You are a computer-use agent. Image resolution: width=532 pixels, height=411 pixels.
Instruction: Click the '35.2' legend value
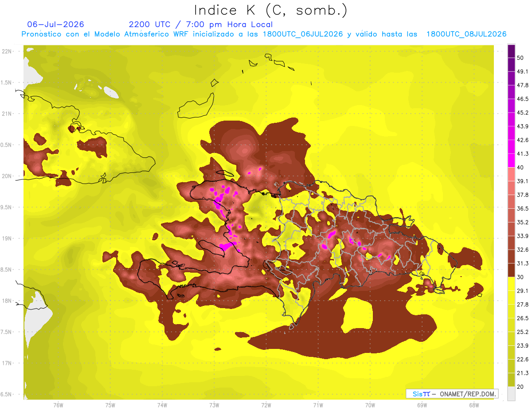tap(523, 222)
